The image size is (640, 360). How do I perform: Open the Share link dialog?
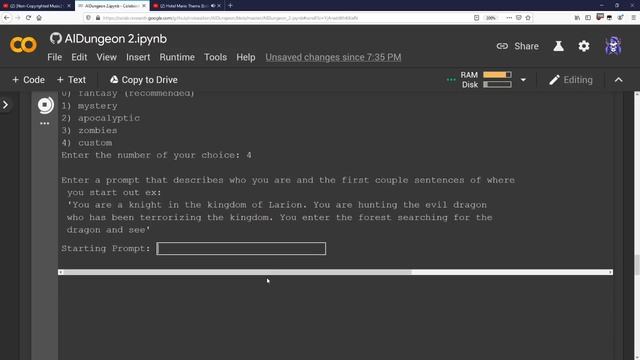coord(517,46)
